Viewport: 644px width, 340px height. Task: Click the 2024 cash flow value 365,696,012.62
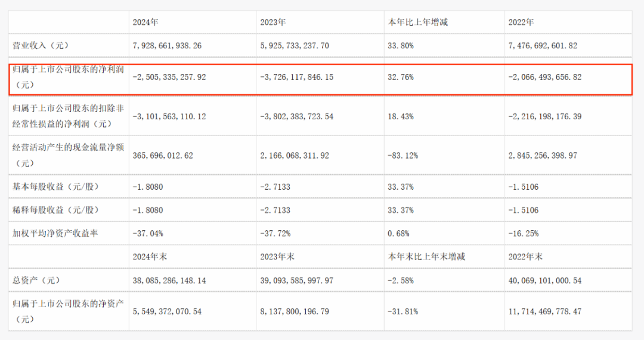(x=163, y=155)
